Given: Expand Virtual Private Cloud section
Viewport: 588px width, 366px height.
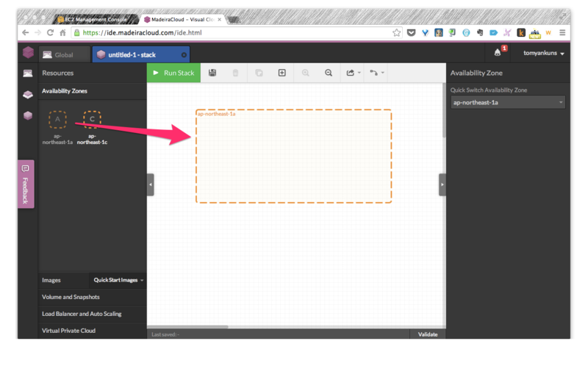Looking at the screenshot, I should [x=93, y=331].
